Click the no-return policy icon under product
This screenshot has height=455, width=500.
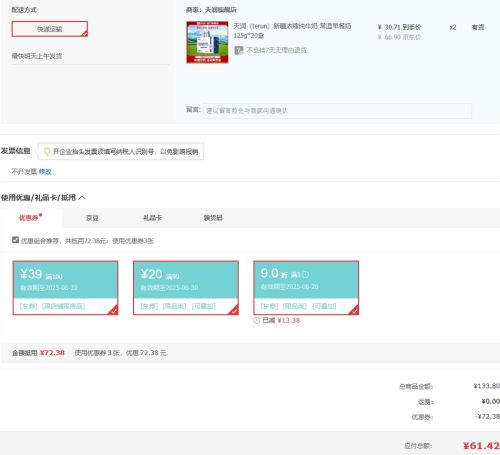[239, 50]
